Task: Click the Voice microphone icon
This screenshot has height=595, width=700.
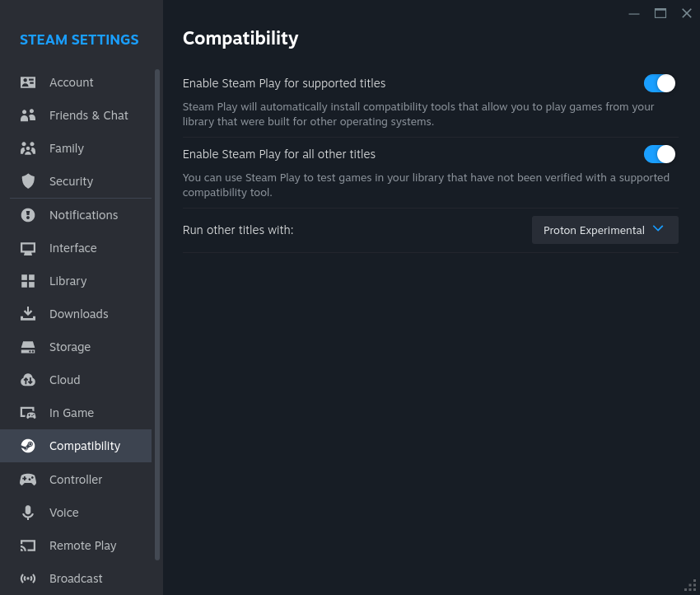Action: point(28,513)
